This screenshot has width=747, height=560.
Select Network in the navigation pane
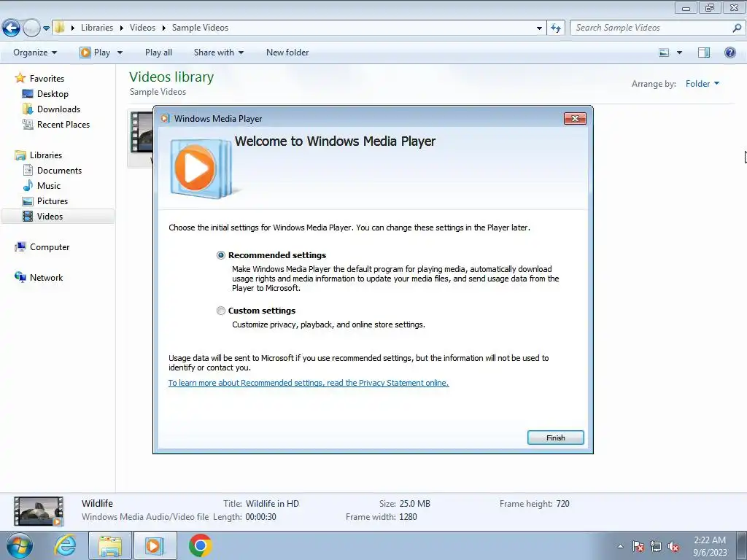tap(46, 278)
